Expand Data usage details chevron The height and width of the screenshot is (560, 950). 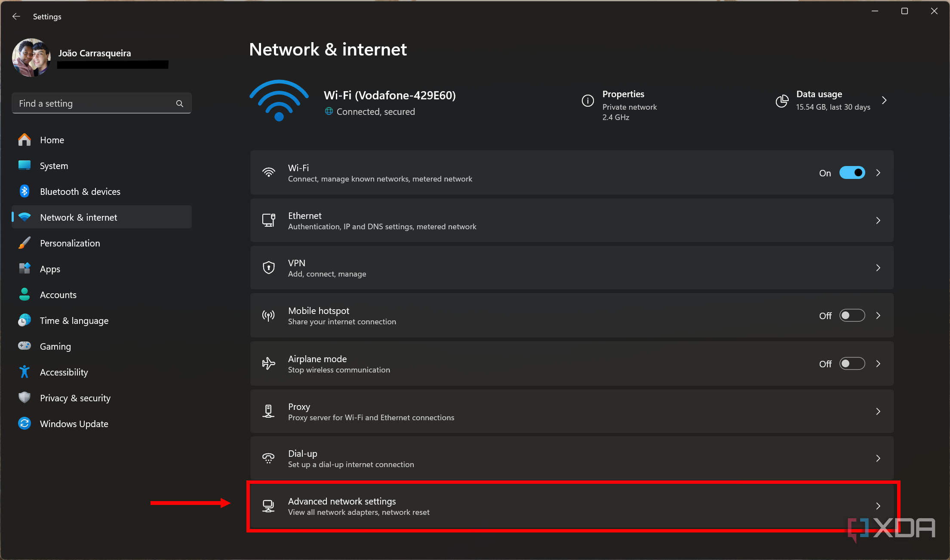click(x=884, y=101)
